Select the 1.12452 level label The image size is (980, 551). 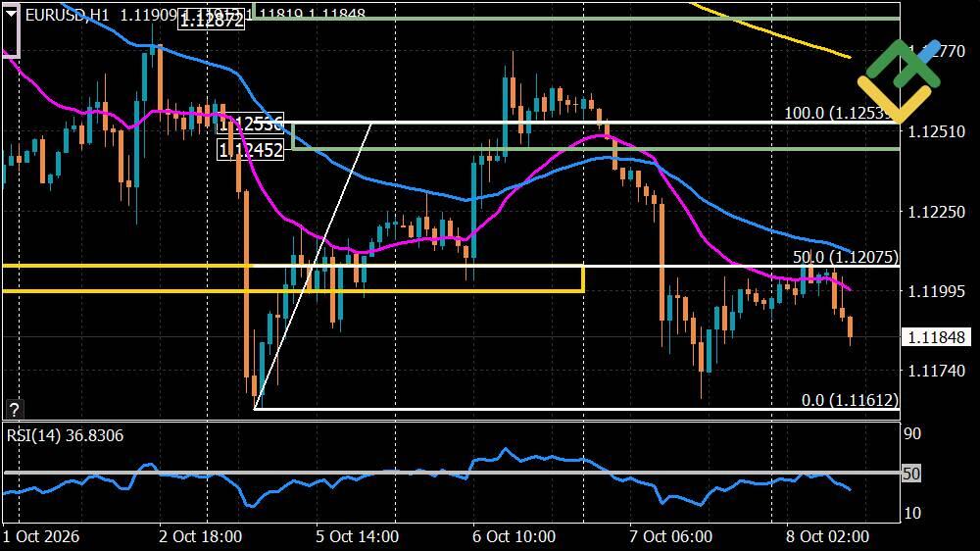[250, 150]
